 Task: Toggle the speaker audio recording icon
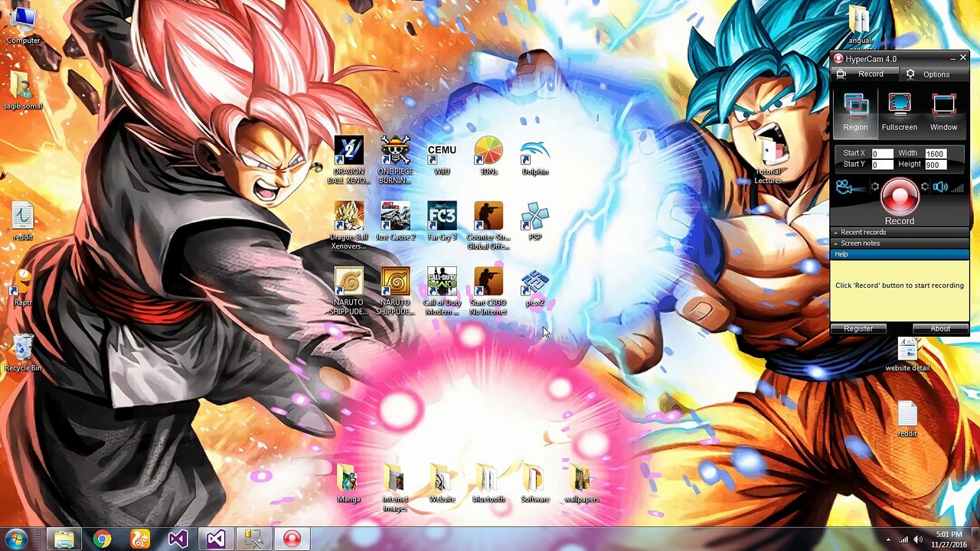941,187
